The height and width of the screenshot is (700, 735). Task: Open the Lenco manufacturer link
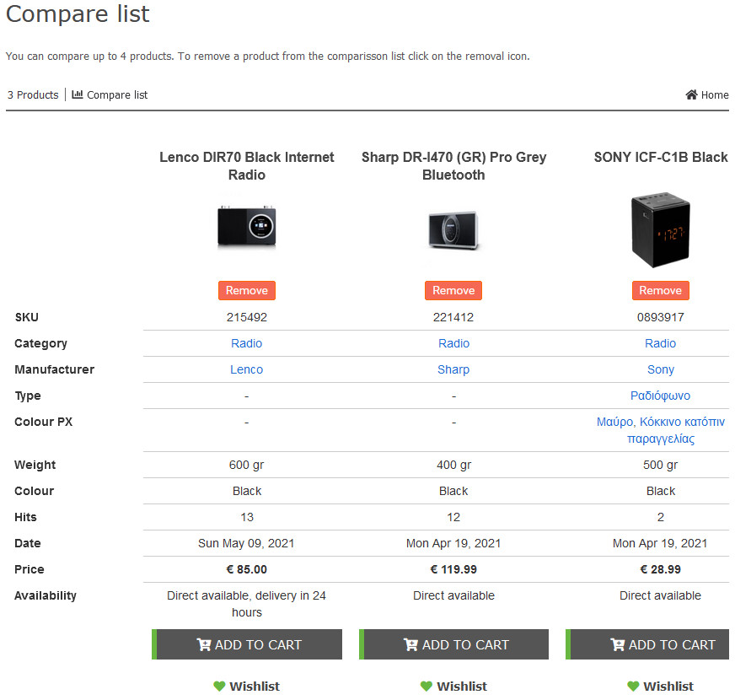247,369
